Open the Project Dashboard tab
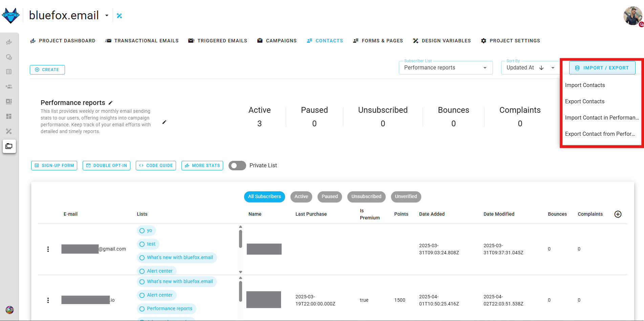Screen dimensions: 644x321 63,41
